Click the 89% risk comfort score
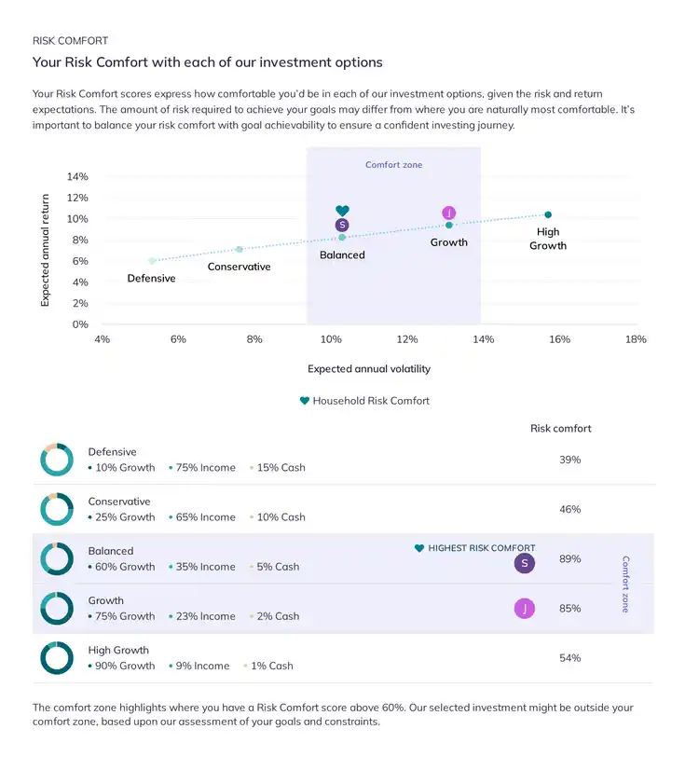Screen dimensions: 699x784 (570, 558)
